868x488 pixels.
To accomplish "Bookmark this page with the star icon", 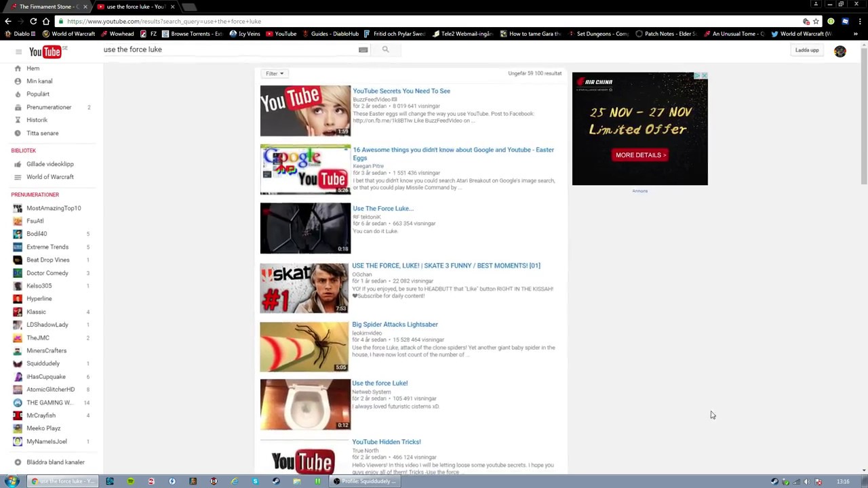I will pyautogui.click(x=816, y=21).
